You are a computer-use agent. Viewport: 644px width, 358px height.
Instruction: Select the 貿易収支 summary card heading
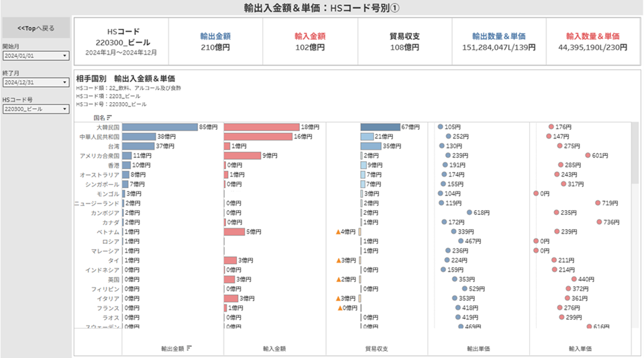[x=405, y=36]
